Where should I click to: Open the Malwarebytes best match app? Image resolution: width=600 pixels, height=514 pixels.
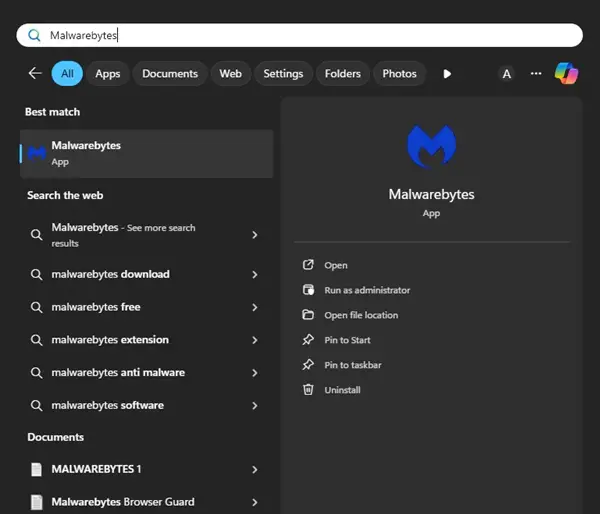(x=147, y=153)
